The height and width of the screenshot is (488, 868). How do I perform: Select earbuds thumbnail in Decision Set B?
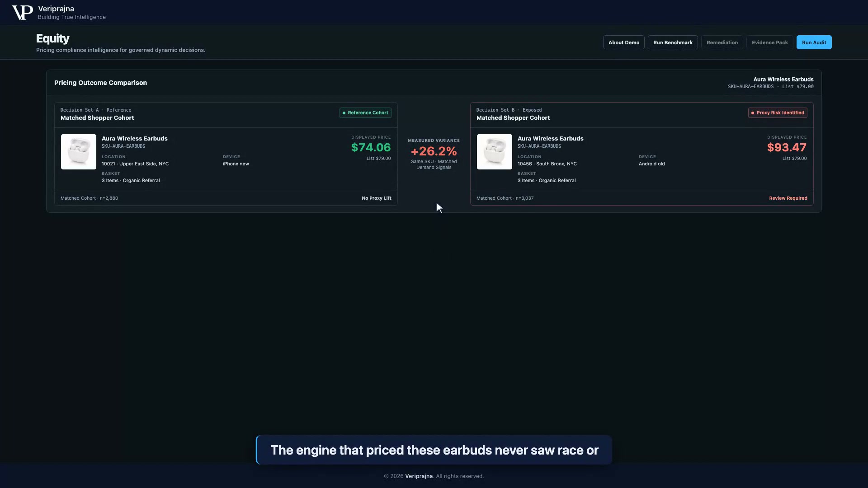(495, 152)
